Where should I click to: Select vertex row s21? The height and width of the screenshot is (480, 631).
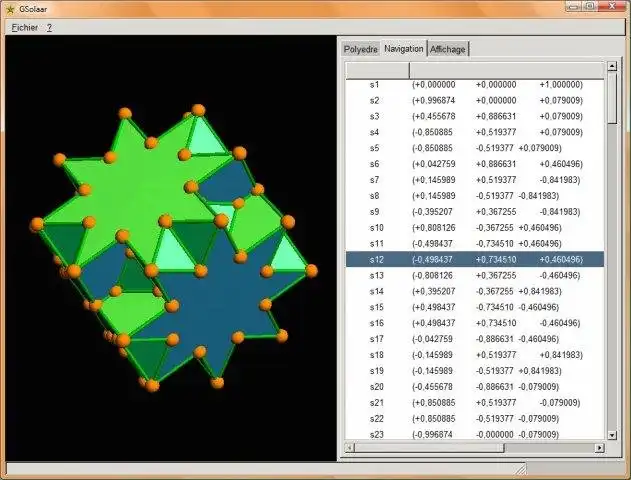(x=475, y=403)
